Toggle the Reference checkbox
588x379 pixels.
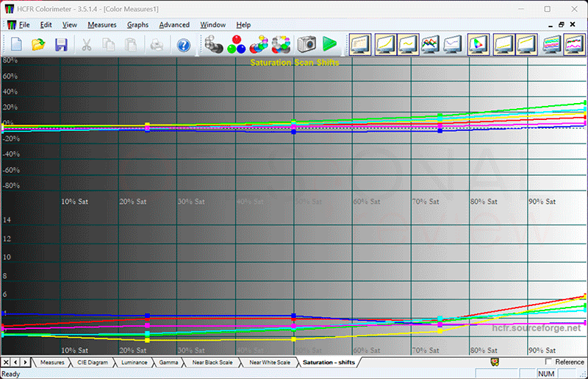548,362
